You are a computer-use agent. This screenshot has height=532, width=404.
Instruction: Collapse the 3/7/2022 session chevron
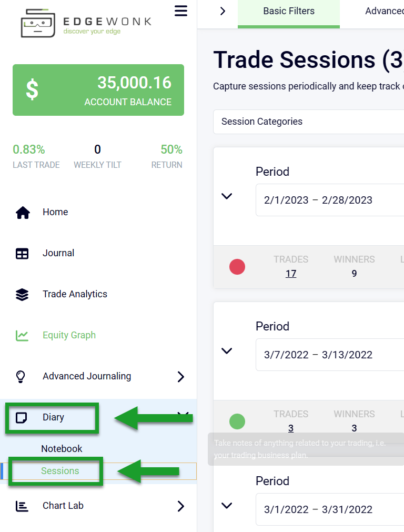(227, 351)
